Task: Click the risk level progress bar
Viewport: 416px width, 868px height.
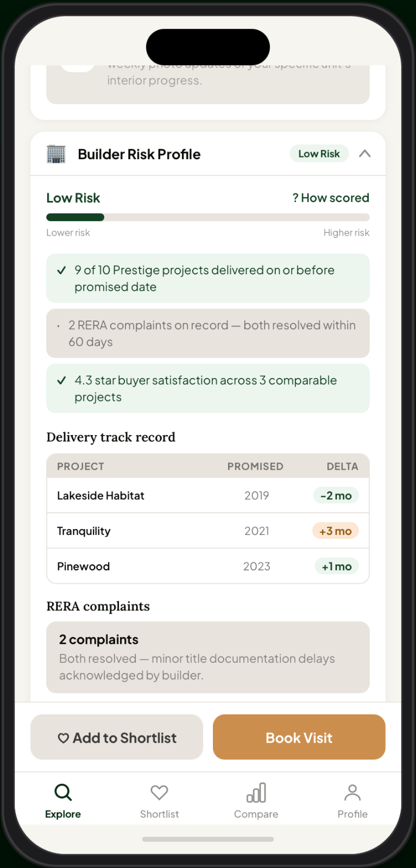Action: [208, 217]
